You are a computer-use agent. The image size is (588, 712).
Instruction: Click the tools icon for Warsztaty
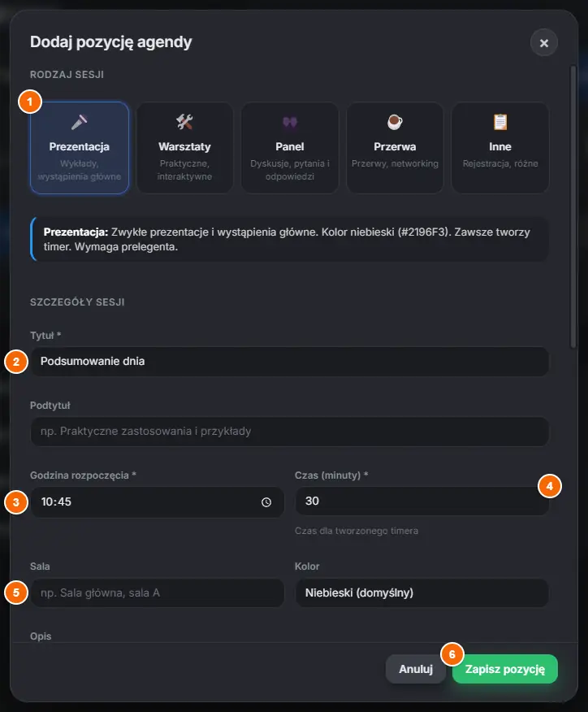coord(184,122)
